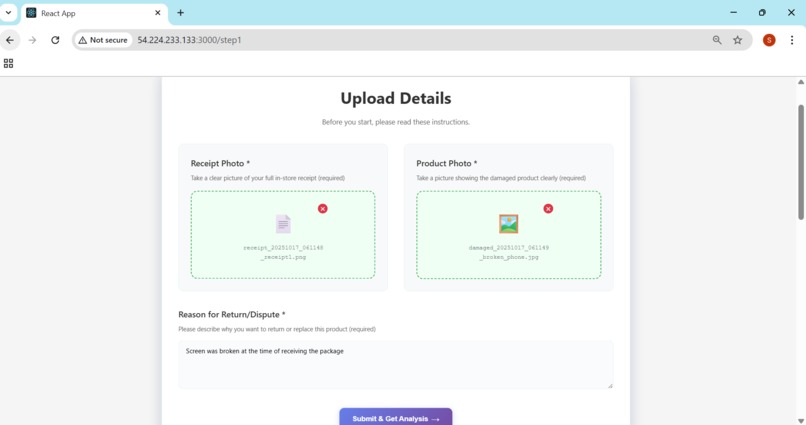Viewport: 806px width, 425px height.
Task: Click the Product Photo label
Action: pyautogui.click(x=447, y=163)
